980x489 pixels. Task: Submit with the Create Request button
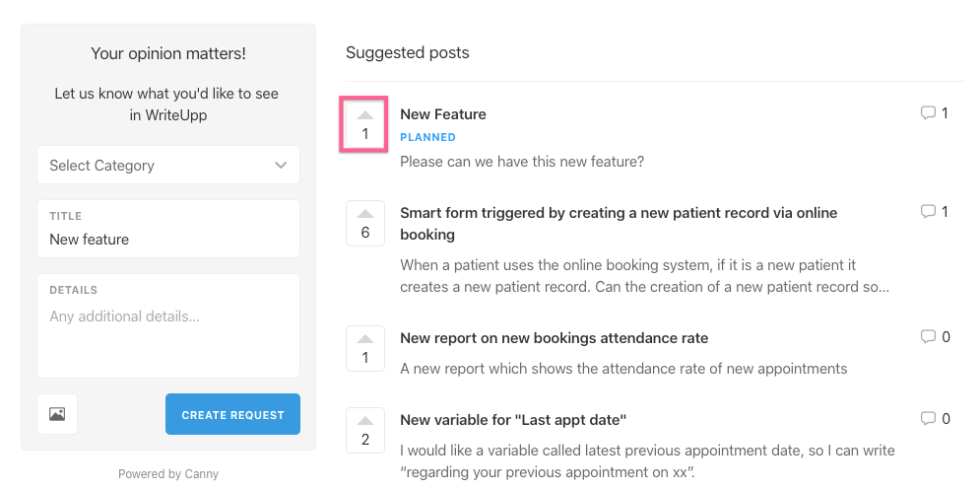pyautogui.click(x=232, y=414)
